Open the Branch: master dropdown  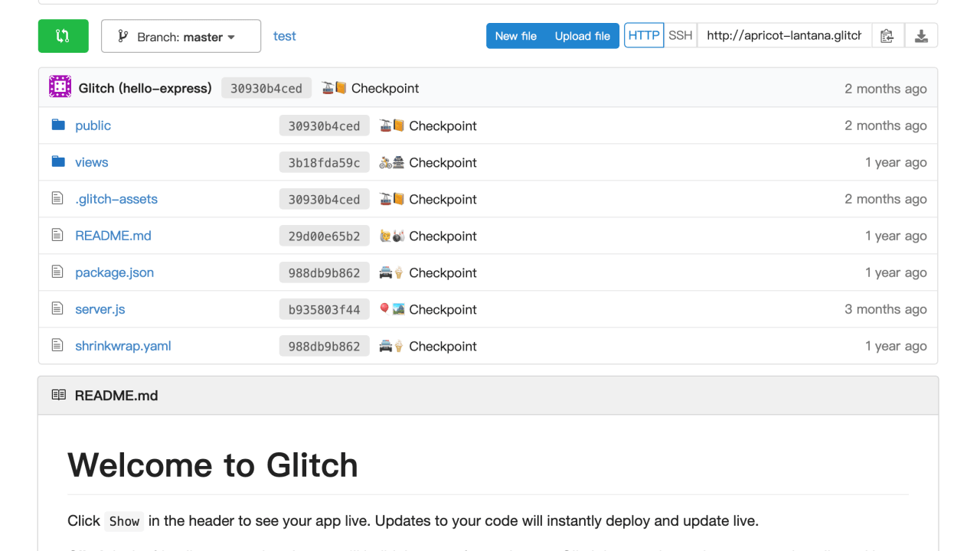[x=181, y=36]
